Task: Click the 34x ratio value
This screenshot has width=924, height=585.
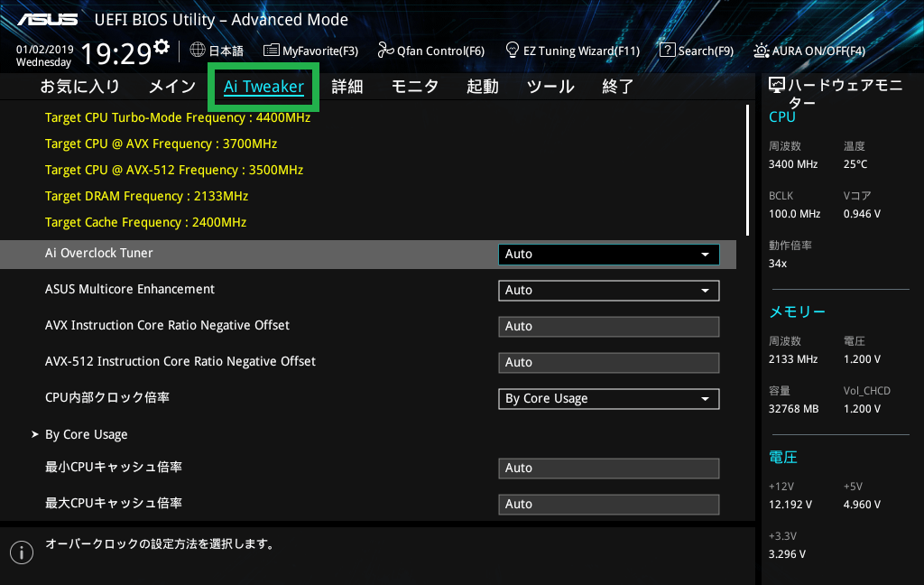Action: coord(778,264)
